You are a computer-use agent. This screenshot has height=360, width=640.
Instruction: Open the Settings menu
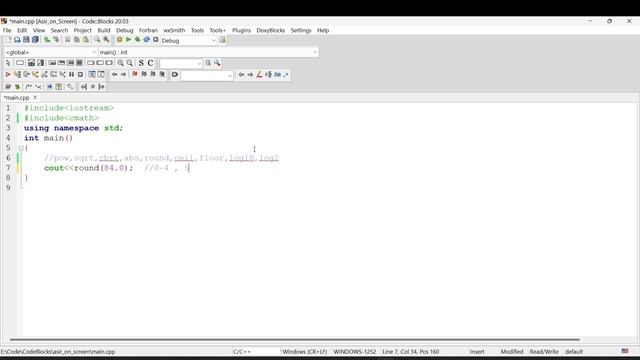[301, 30]
